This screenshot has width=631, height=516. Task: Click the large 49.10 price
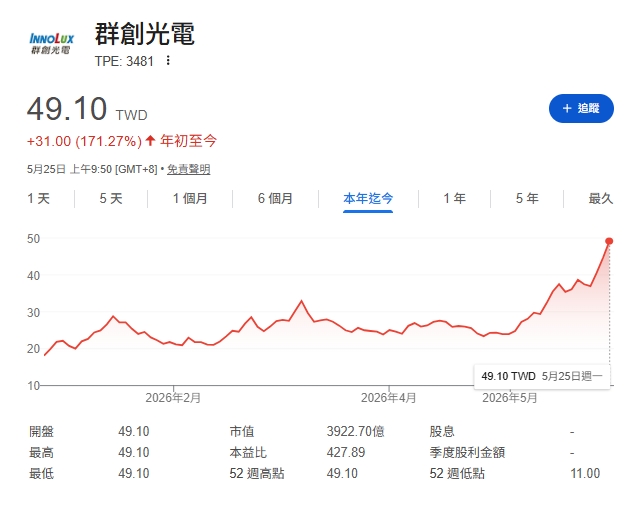pyautogui.click(x=67, y=109)
